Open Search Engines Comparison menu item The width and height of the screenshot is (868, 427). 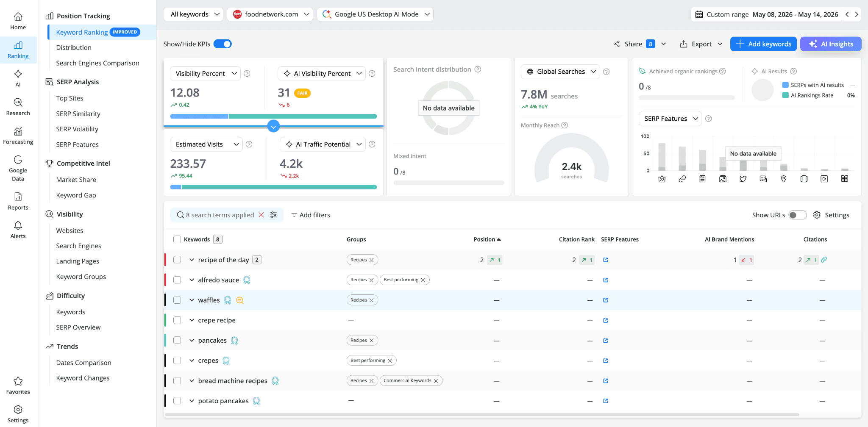(97, 63)
